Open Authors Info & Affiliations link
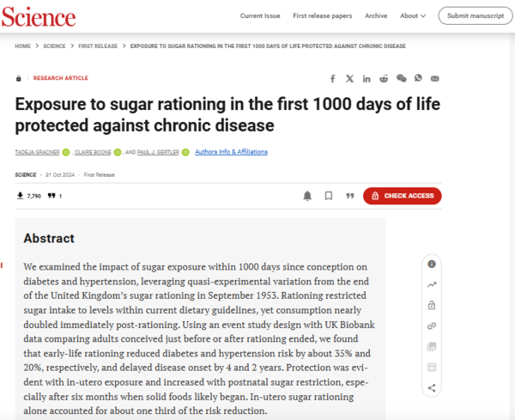515x420 pixels. [231, 152]
